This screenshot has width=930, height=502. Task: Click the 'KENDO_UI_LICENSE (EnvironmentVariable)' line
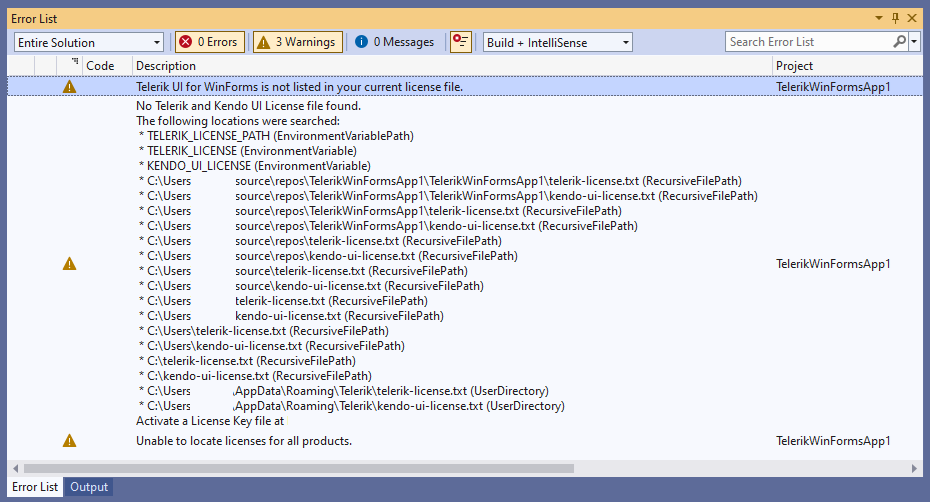click(255, 166)
